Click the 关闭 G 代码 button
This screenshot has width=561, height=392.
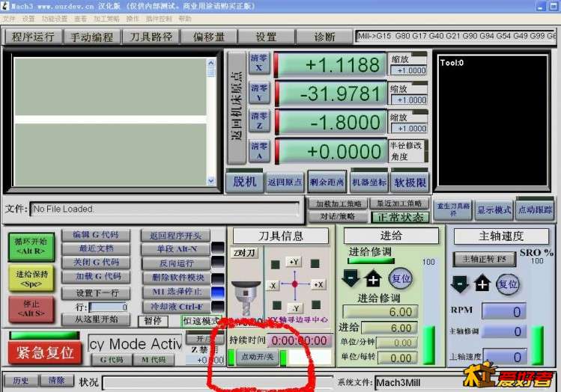pos(96,263)
